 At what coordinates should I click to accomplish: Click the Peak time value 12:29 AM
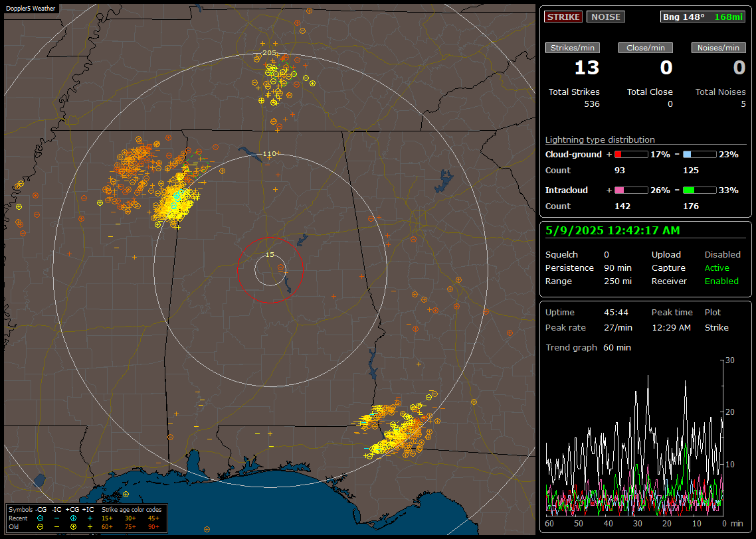(671, 327)
